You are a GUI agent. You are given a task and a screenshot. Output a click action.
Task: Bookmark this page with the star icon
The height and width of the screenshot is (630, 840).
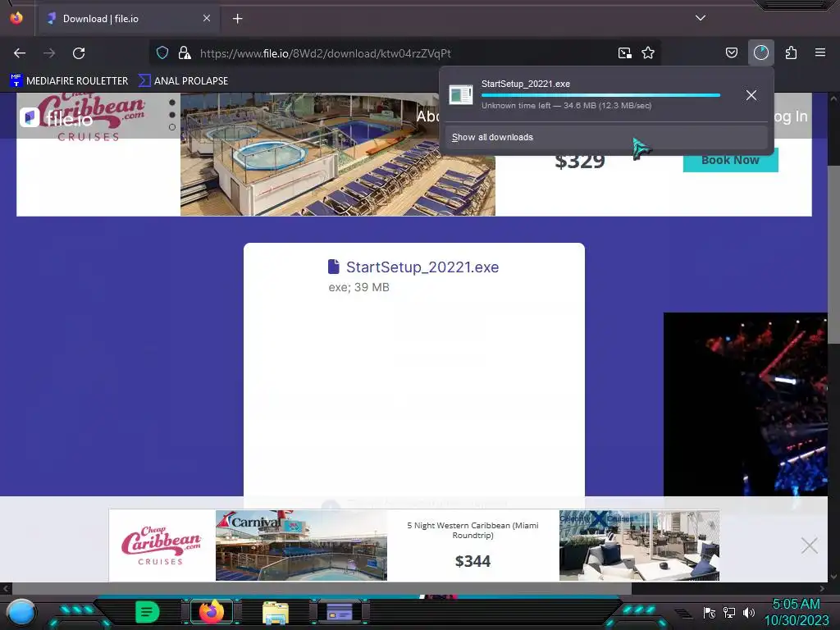pos(648,52)
